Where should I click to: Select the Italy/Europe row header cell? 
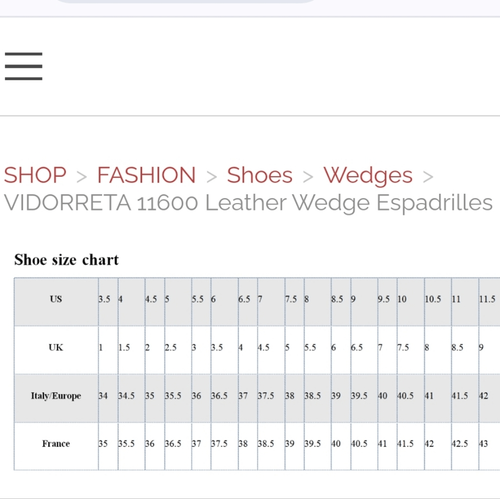click(56, 398)
